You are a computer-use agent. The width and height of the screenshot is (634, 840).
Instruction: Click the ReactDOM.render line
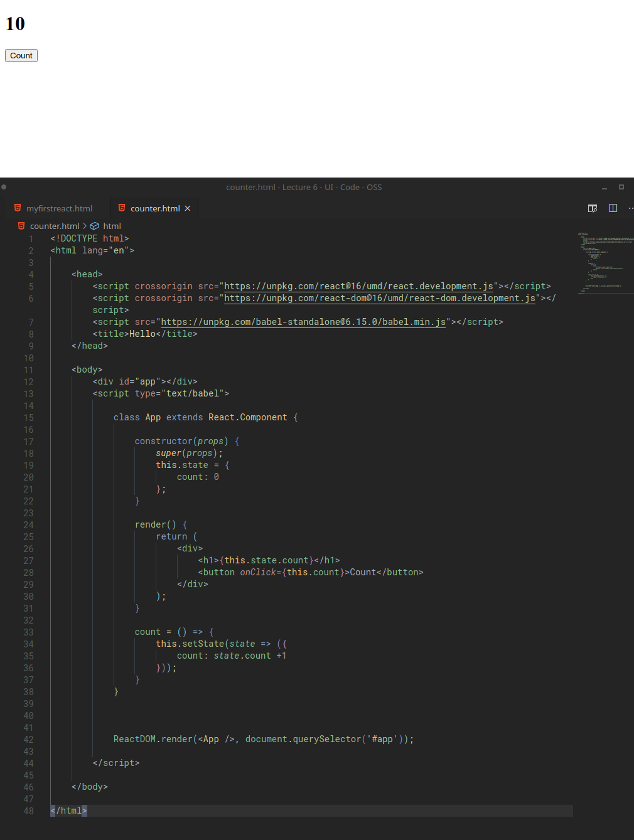coord(264,739)
